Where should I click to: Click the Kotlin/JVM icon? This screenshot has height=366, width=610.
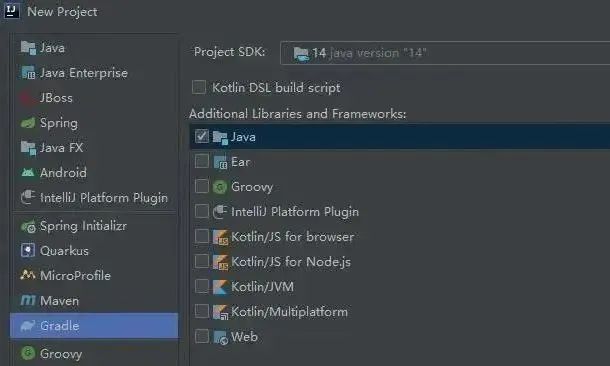[x=220, y=287]
